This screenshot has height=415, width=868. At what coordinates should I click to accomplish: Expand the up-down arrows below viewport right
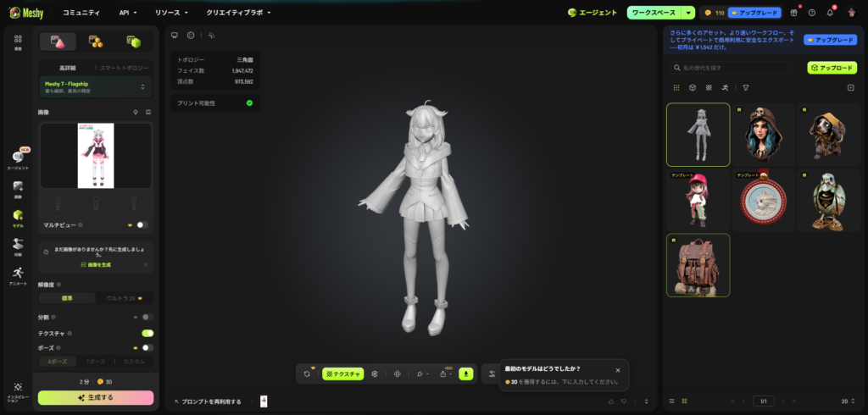pyautogui.click(x=646, y=401)
